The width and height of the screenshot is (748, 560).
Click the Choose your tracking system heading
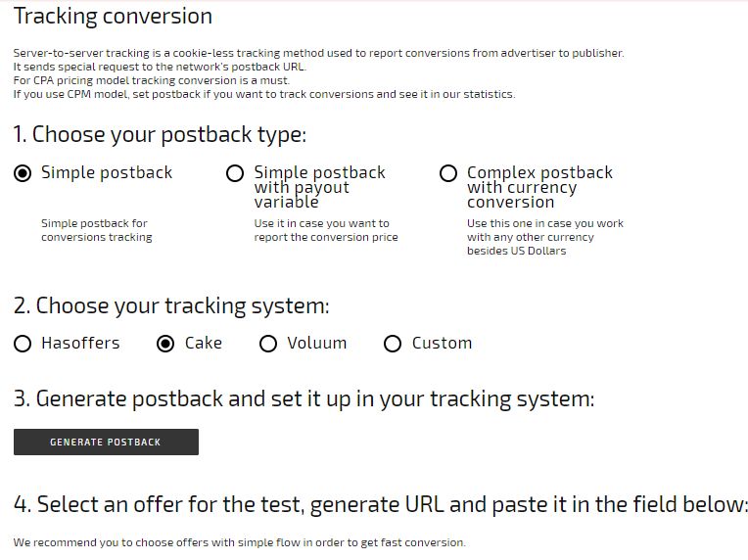[171, 305]
